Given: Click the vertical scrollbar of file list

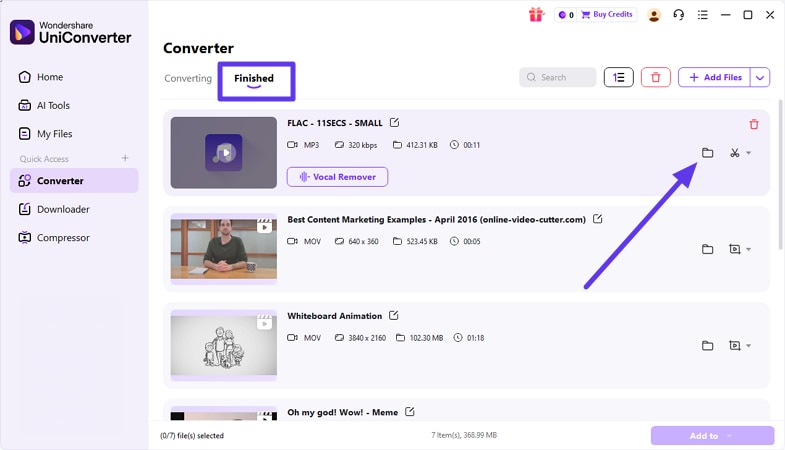Looking at the screenshot, I should pyautogui.click(x=780, y=174).
